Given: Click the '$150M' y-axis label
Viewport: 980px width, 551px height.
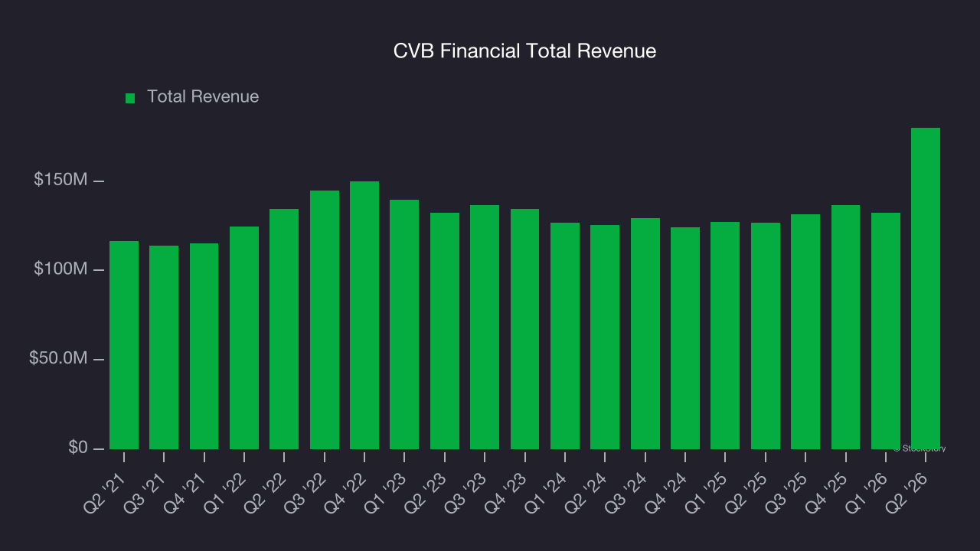Looking at the screenshot, I should (x=60, y=180).
